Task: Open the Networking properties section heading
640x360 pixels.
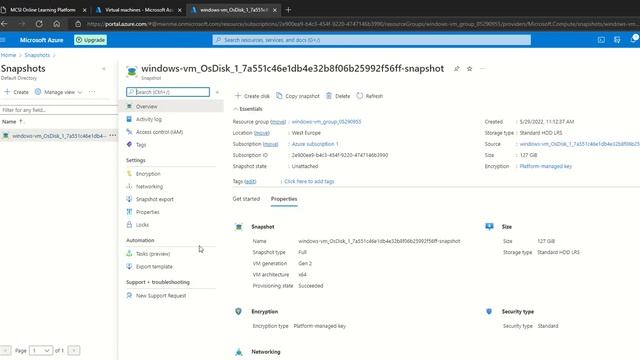Action: click(x=266, y=352)
